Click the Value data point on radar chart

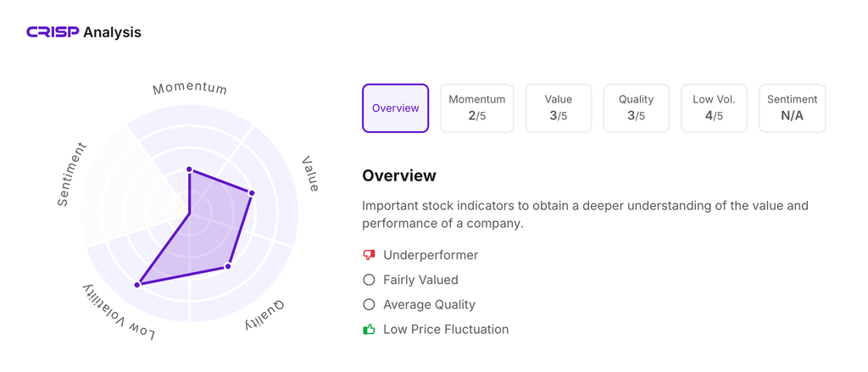pos(251,193)
